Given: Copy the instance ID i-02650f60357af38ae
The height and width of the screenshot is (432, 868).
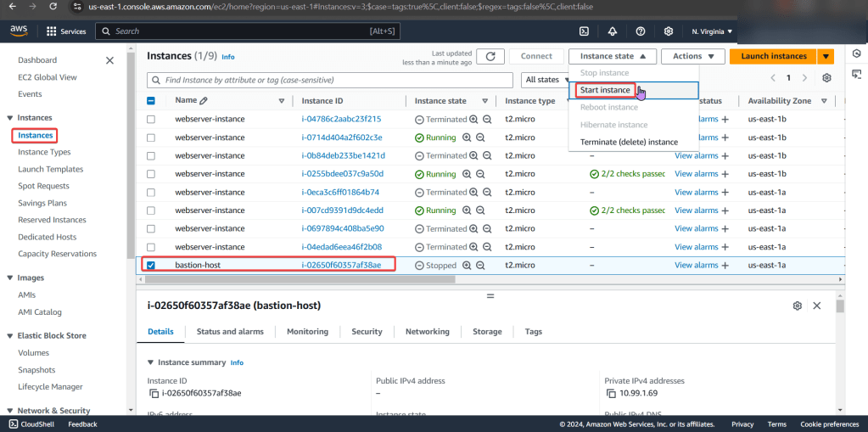Looking at the screenshot, I should (154, 393).
